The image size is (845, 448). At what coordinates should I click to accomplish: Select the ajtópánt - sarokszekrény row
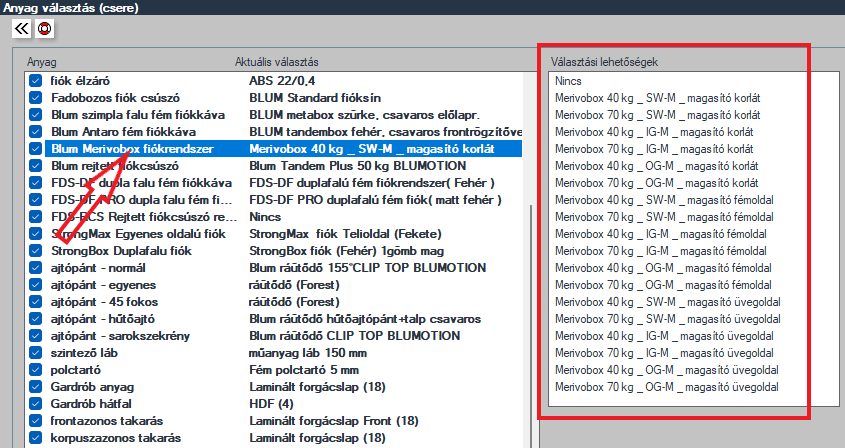(275, 336)
